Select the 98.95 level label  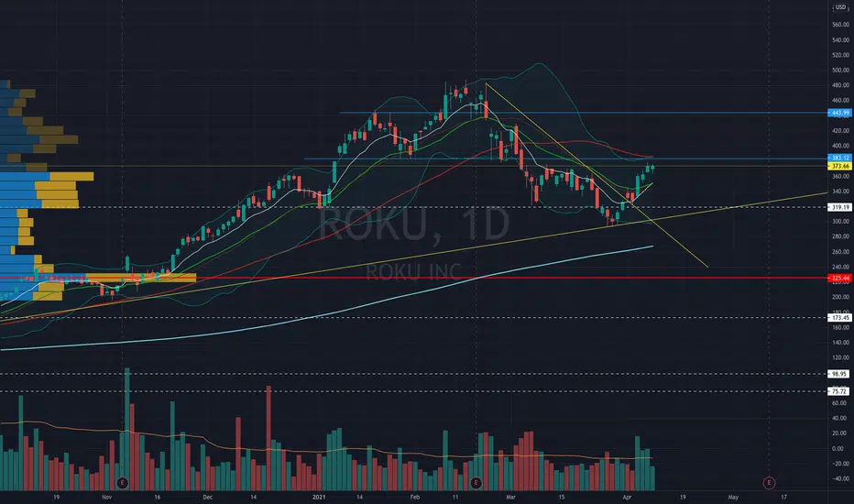coord(840,374)
